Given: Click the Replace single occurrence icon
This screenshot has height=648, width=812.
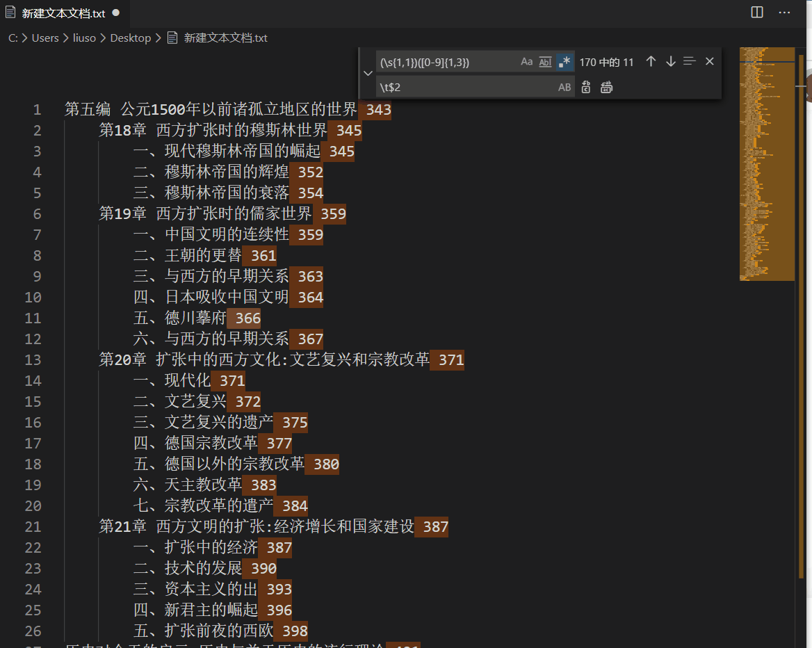Looking at the screenshot, I should click(586, 87).
